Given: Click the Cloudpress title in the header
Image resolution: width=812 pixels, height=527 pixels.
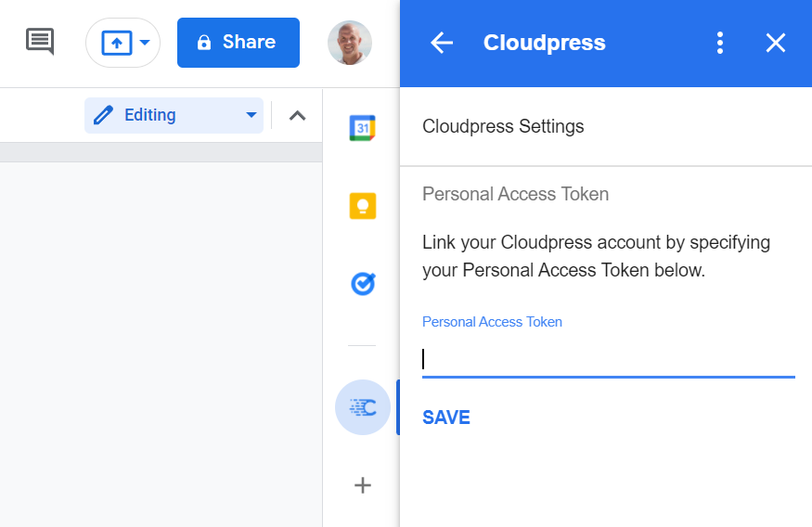Looking at the screenshot, I should pyautogui.click(x=544, y=43).
